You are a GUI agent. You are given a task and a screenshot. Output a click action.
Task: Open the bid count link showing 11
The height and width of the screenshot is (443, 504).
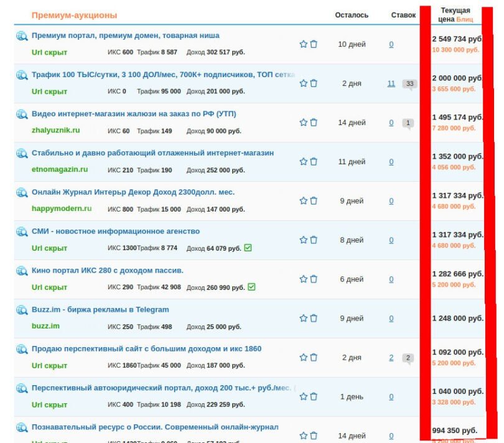tap(391, 83)
